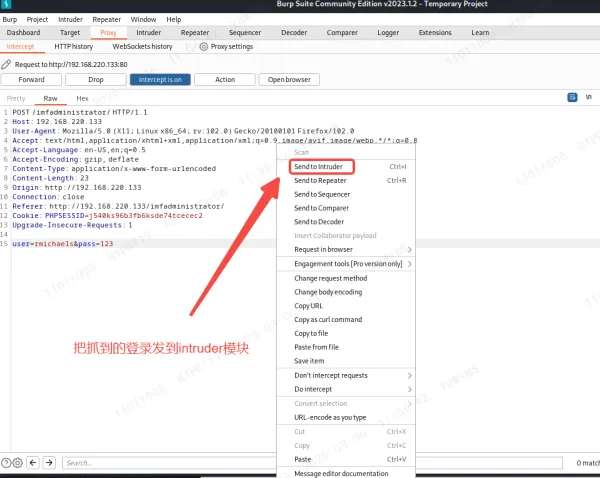Open Proxy settings gear icon
This screenshot has height=478, width=600.
pyautogui.click(x=204, y=47)
